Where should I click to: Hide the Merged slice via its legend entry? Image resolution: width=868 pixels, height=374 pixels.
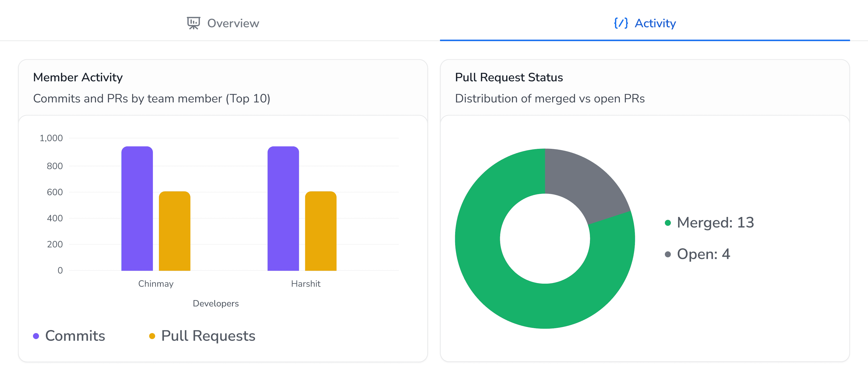coord(715,222)
